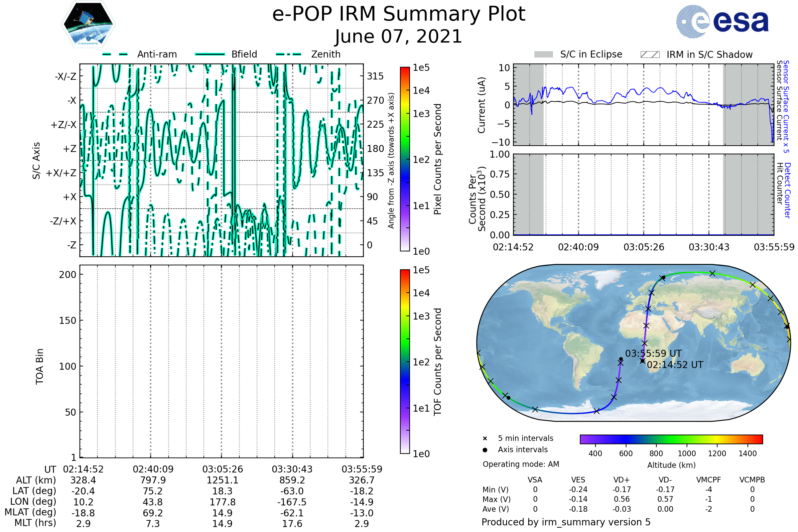This screenshot has width=798, height=532.
Task: Click the 5 min intervals cross marker
Action: [x=485, y=439]
